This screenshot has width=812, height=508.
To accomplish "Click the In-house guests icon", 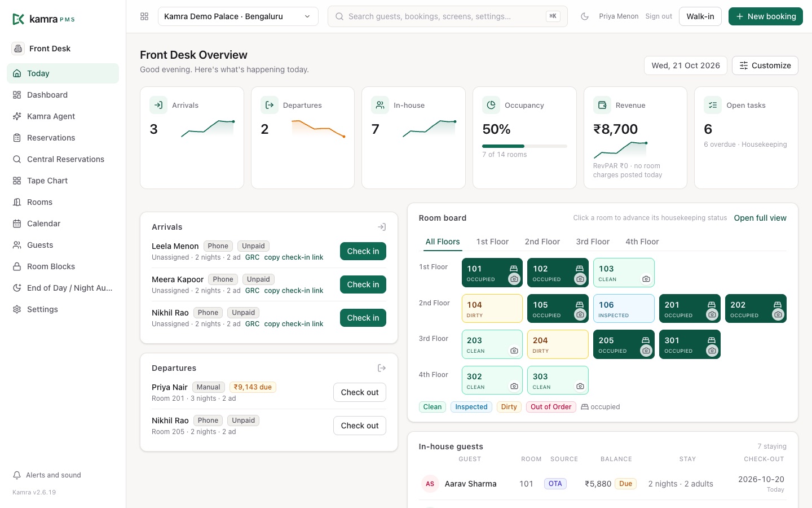I will [x=380, y=105].
